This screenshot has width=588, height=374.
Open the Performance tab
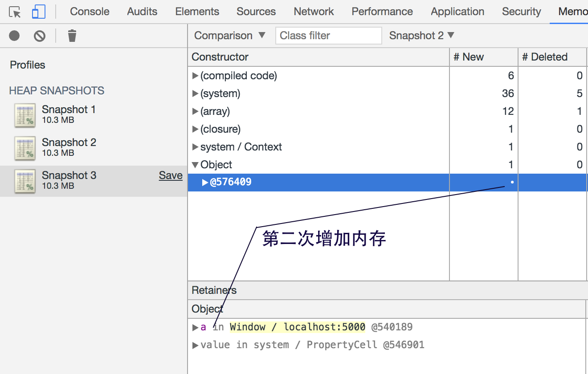pos(382,12)
